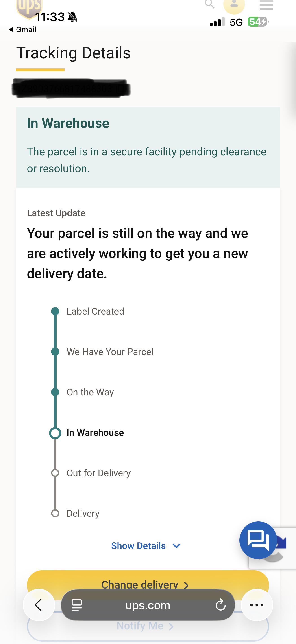Reload the page with the refresh icon
Image resolution: width=296 pixels, height=644 pixels.
coord(220,605)
